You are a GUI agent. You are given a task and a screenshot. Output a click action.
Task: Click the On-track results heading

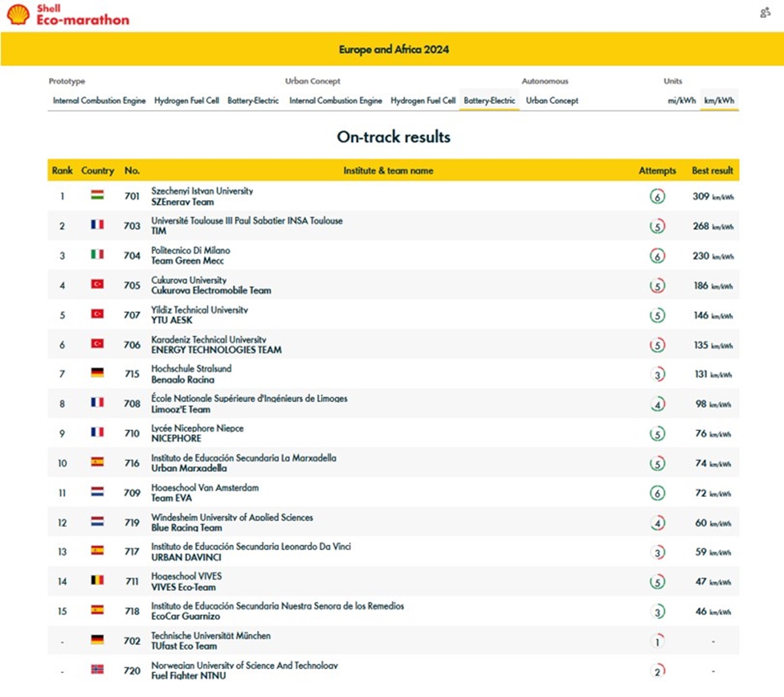point(394,137)
